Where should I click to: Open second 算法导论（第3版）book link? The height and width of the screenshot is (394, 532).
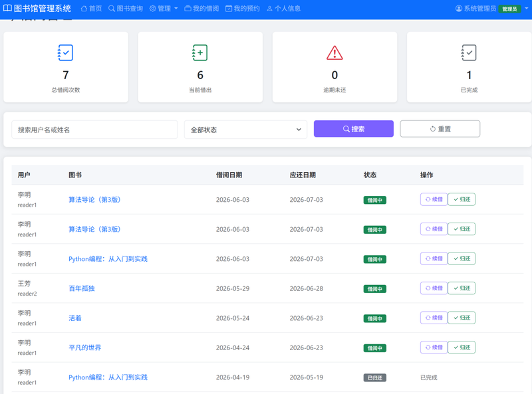(x=94, y=229)
